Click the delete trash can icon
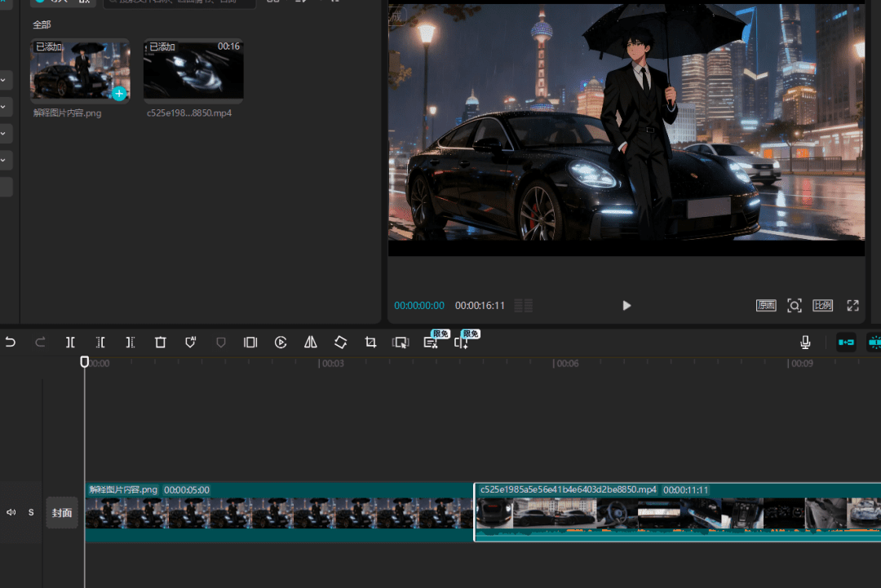The width and height of the screenshot is (881, 588). (160, 343)
